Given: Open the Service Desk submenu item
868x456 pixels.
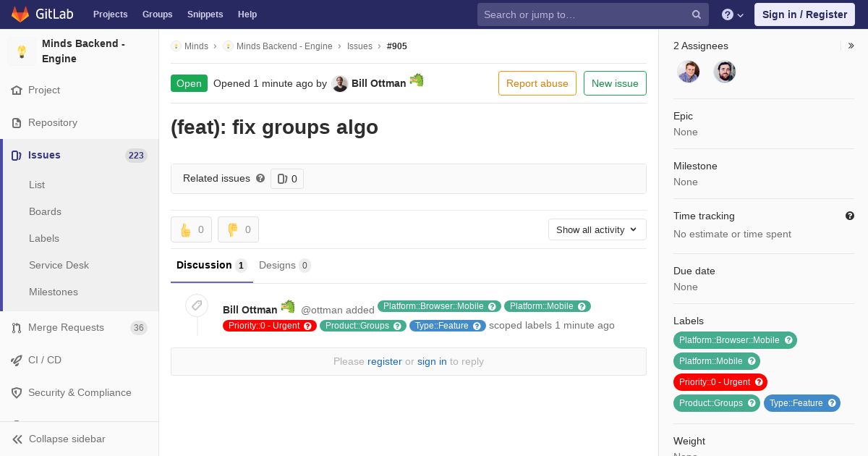Looking at the screenshot, I should pyautogui.click(x=59, y=265).
